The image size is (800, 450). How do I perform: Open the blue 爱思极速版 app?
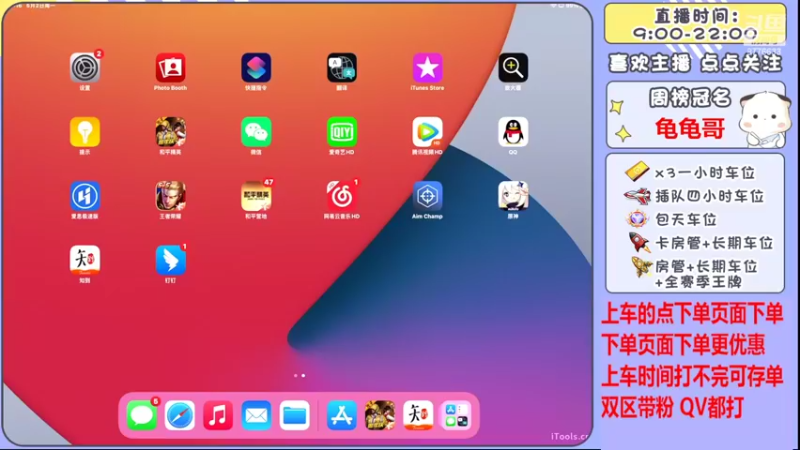[85, 196]
